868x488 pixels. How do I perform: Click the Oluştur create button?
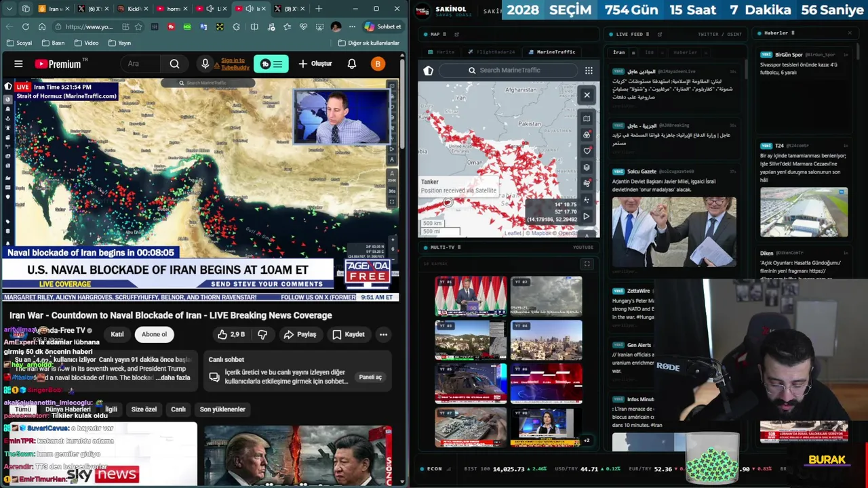tap(315, 64)
